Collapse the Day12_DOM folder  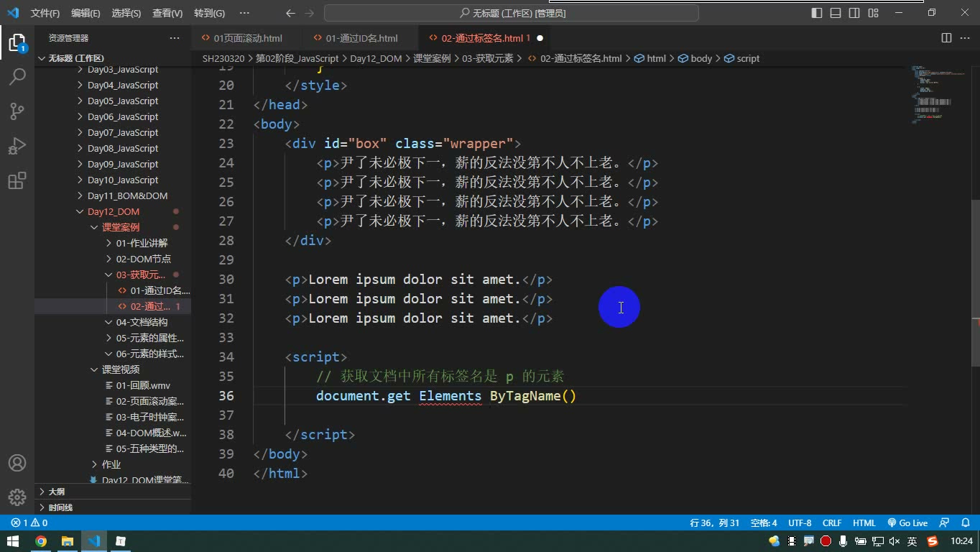click(113, 211)
